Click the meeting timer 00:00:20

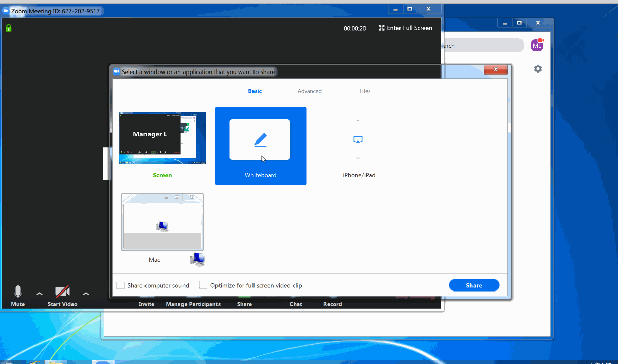pyautogui.click(x=355, y=29)
